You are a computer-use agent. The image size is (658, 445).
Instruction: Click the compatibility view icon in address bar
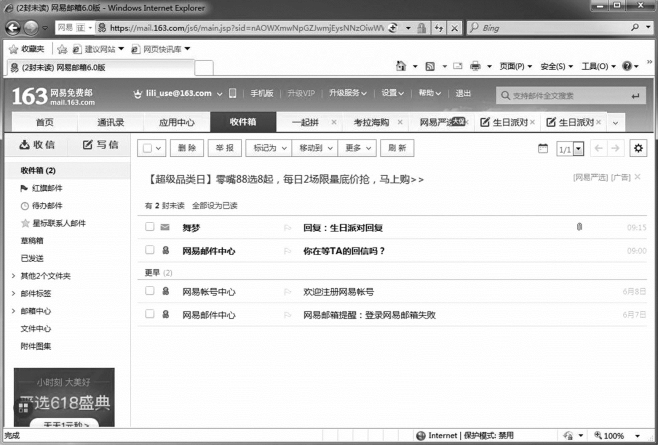393,28
